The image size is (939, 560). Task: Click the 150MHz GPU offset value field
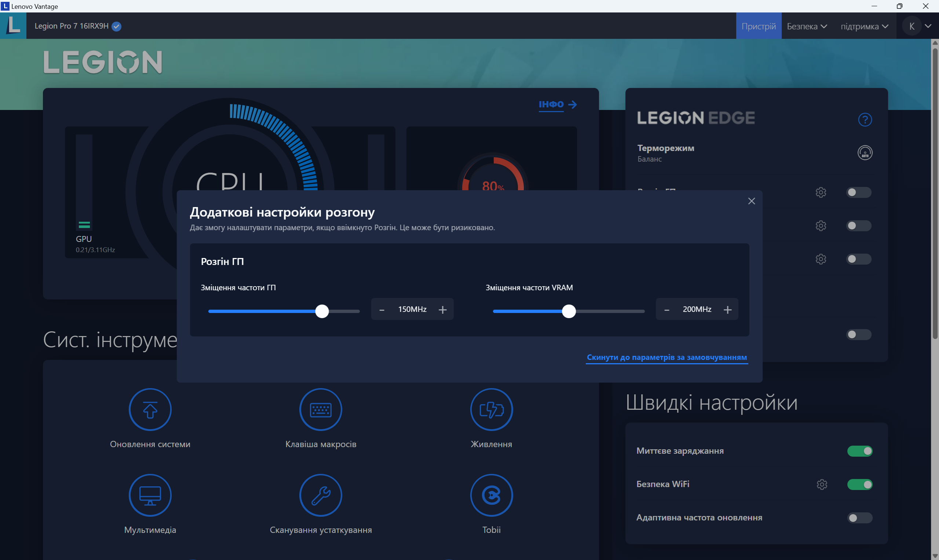click(x=412, y=309)
